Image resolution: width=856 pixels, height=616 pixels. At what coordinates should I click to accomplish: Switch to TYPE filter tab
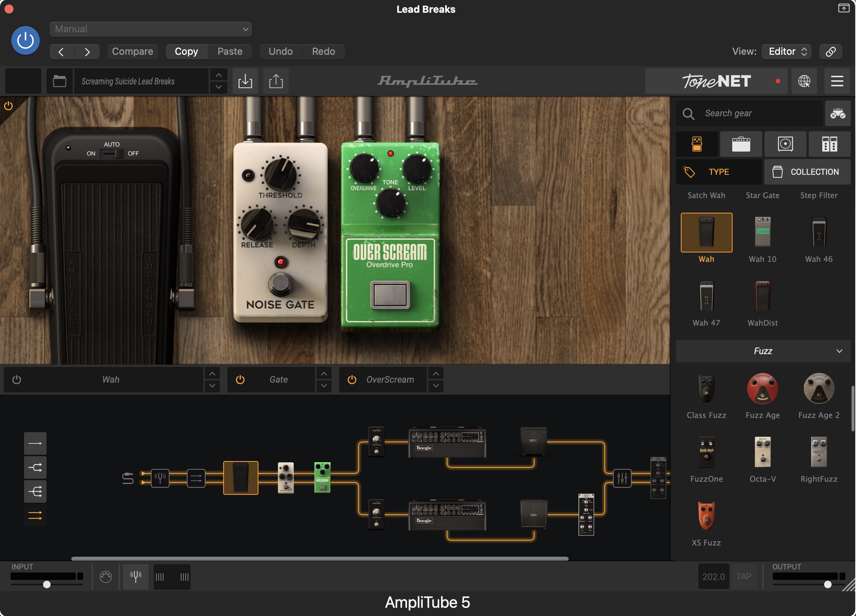(719, 172)
